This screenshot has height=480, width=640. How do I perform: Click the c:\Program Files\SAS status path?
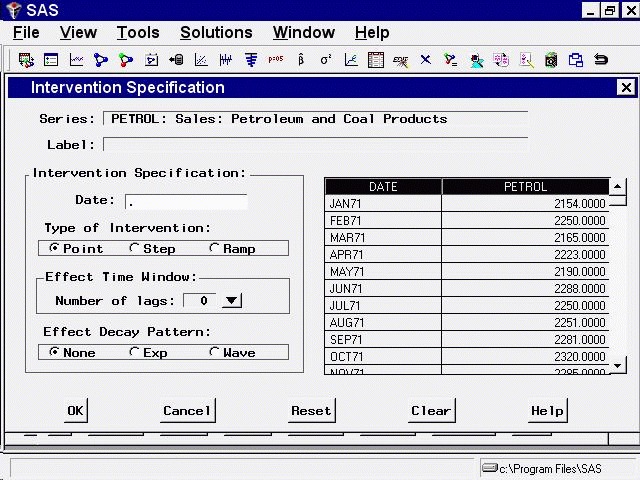pos(550,469)
